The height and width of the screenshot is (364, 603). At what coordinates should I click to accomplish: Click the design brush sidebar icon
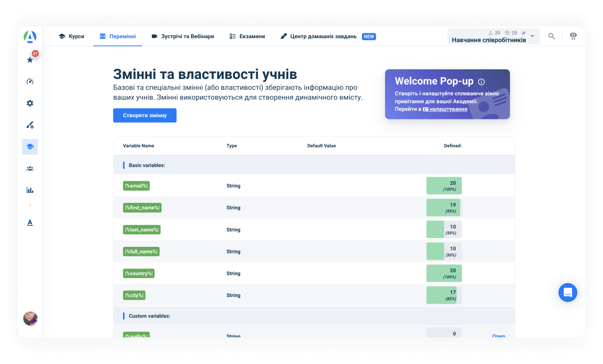(30, 125)
